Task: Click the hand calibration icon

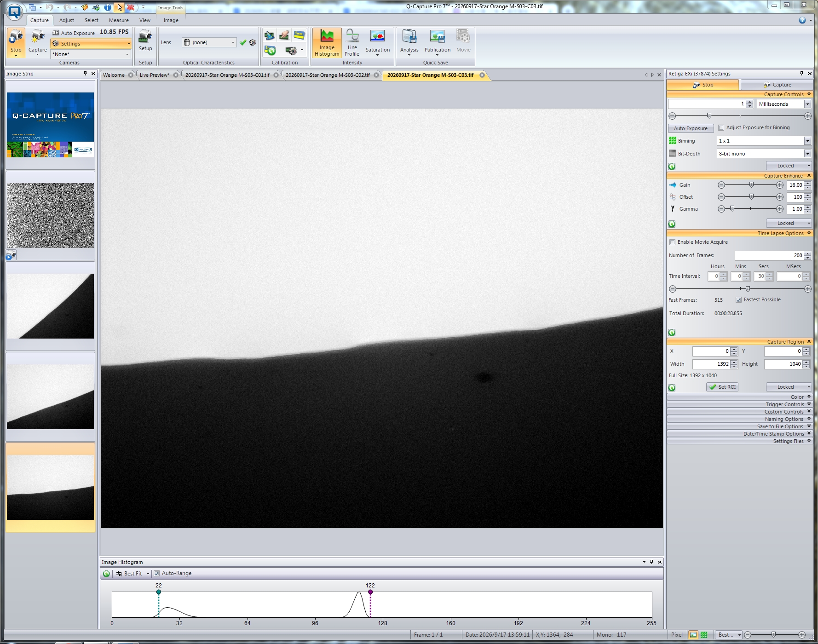Action: (x=284, y=35)
